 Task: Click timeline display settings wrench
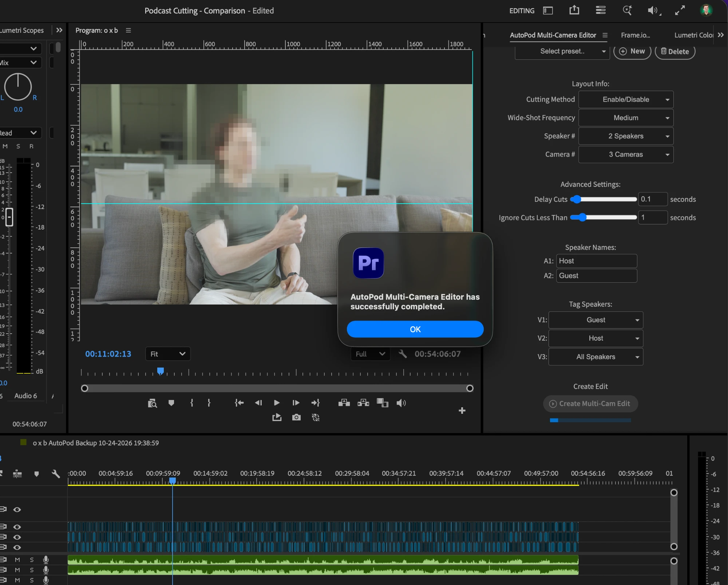56,474
